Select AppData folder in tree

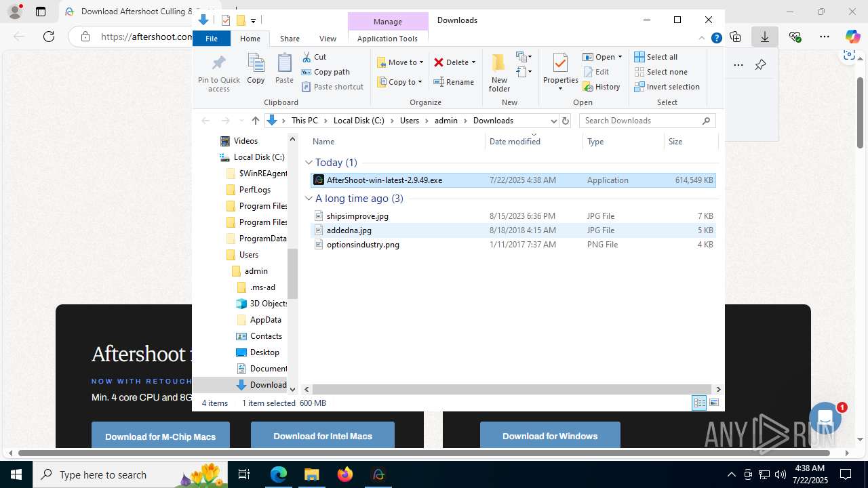coord(265,320)
